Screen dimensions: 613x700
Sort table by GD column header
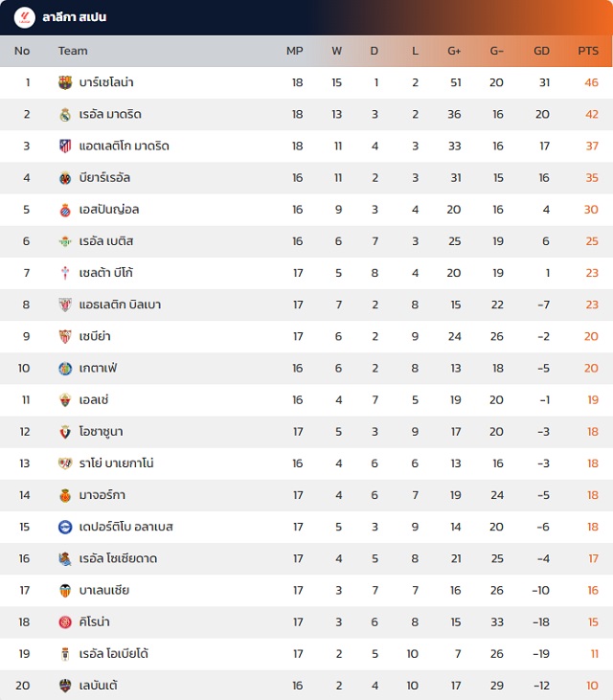tap(541, 51)
